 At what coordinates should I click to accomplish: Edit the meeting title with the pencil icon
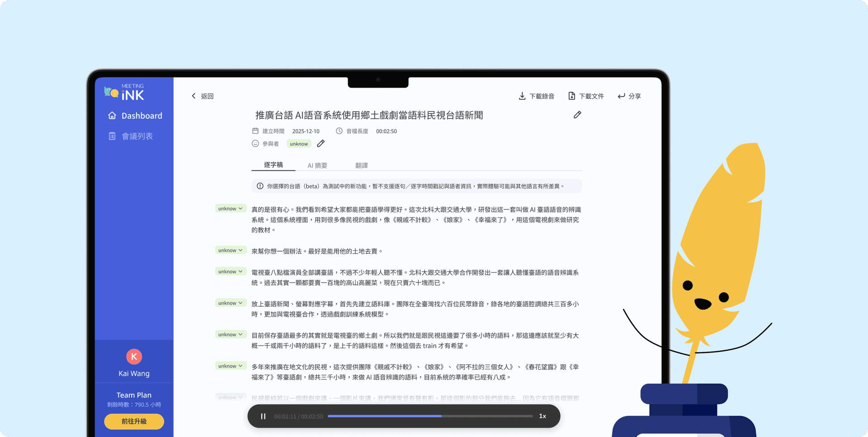tap(577, 115)
